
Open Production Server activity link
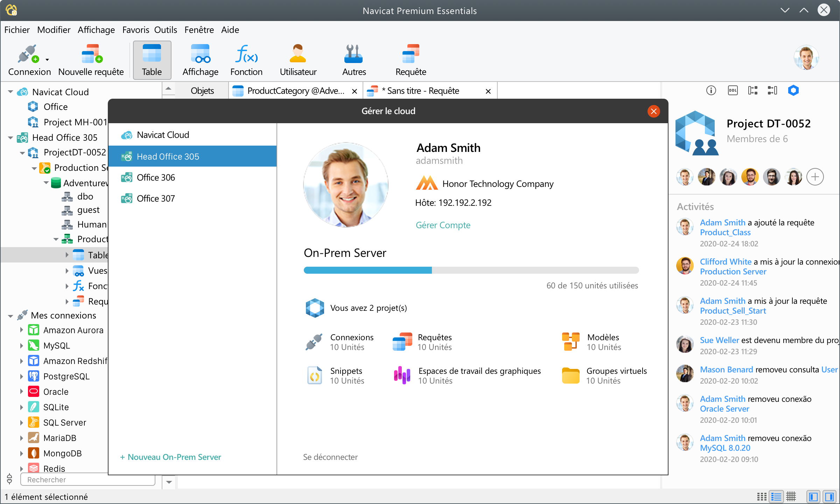(x=733, y=272)
